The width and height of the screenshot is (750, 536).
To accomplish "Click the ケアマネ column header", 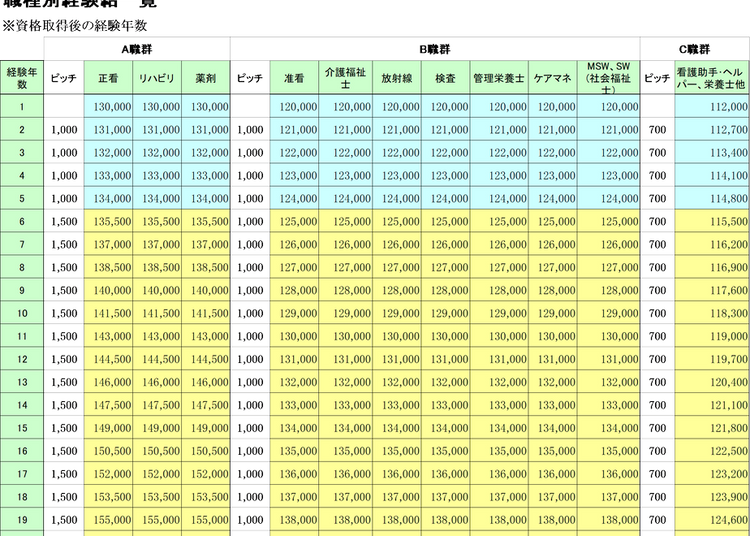I will (551, 78).
